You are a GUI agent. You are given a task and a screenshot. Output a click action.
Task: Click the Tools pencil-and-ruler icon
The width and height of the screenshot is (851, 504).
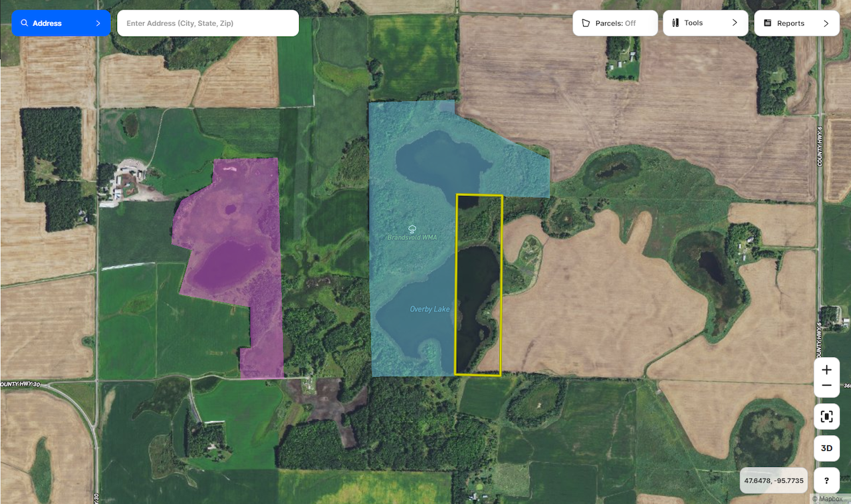(675, 23)
